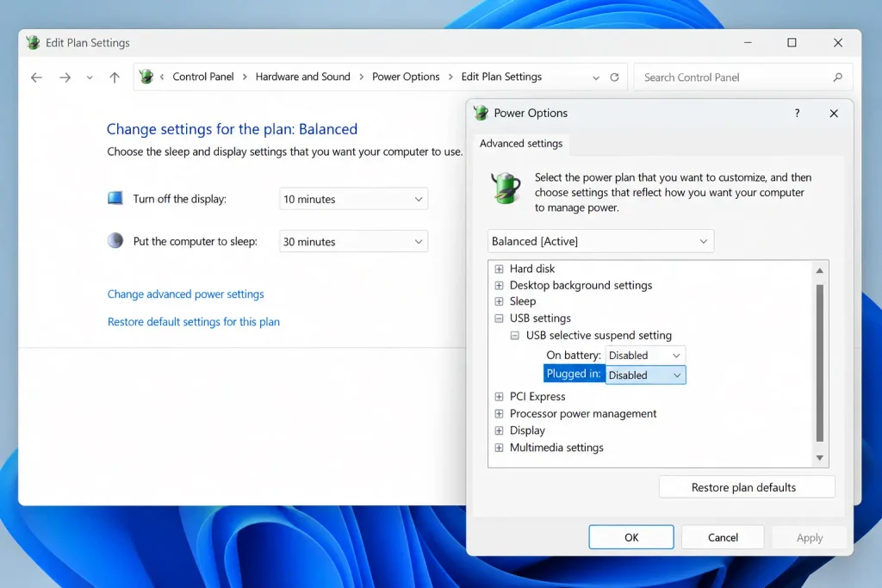The height and width of the screenshot is (588, 882).
Task: Select Multimedia settings tree label
Action: pos(556,448)
